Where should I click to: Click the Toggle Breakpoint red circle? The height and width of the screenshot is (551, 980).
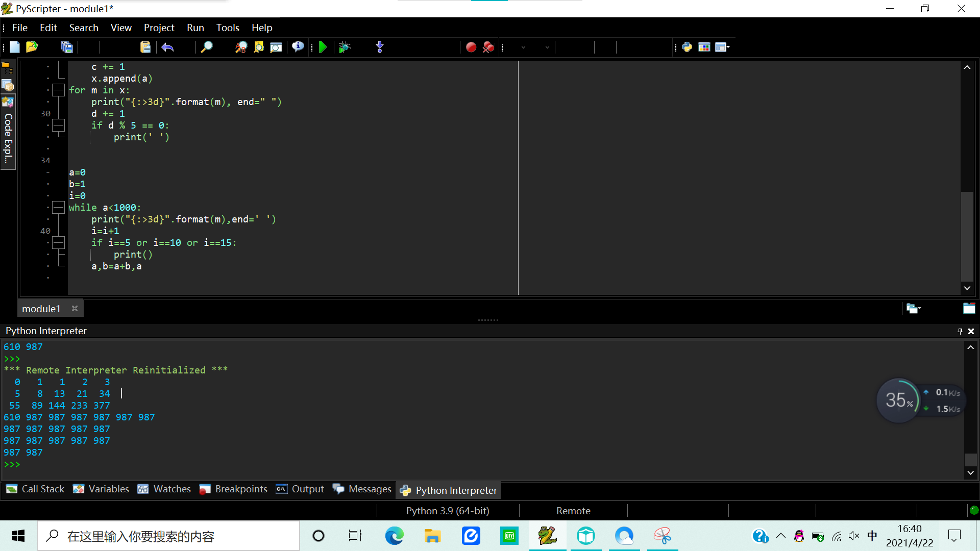[x=471, y=47]
